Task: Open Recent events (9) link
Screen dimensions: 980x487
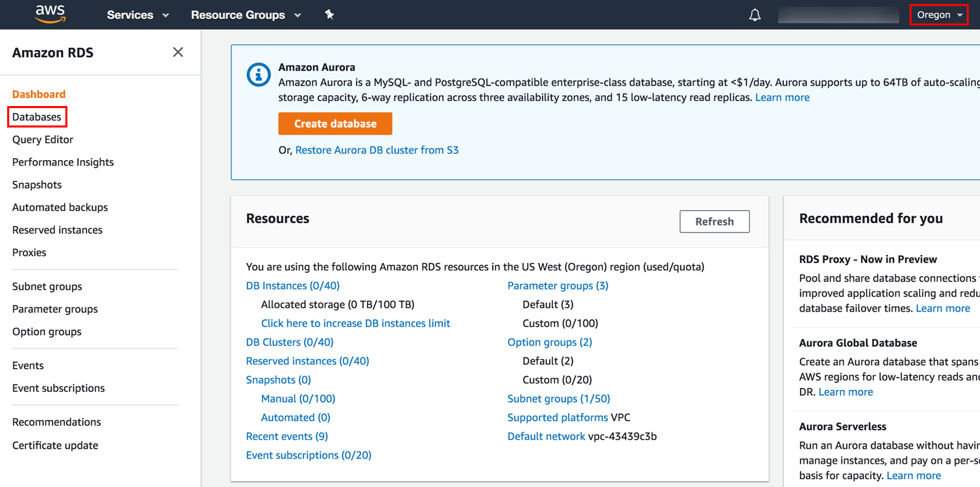Action: 287,437
